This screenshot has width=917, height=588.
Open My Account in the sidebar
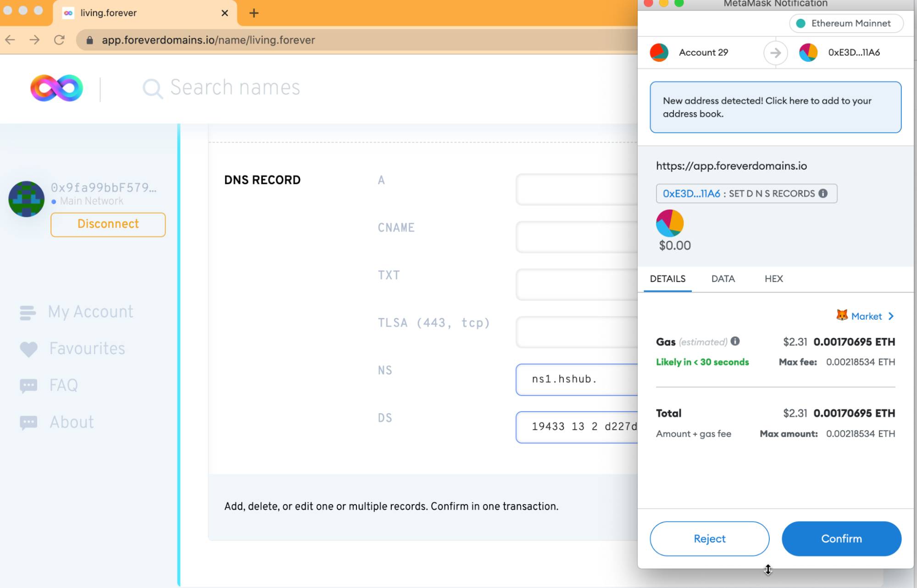[90, 312]
